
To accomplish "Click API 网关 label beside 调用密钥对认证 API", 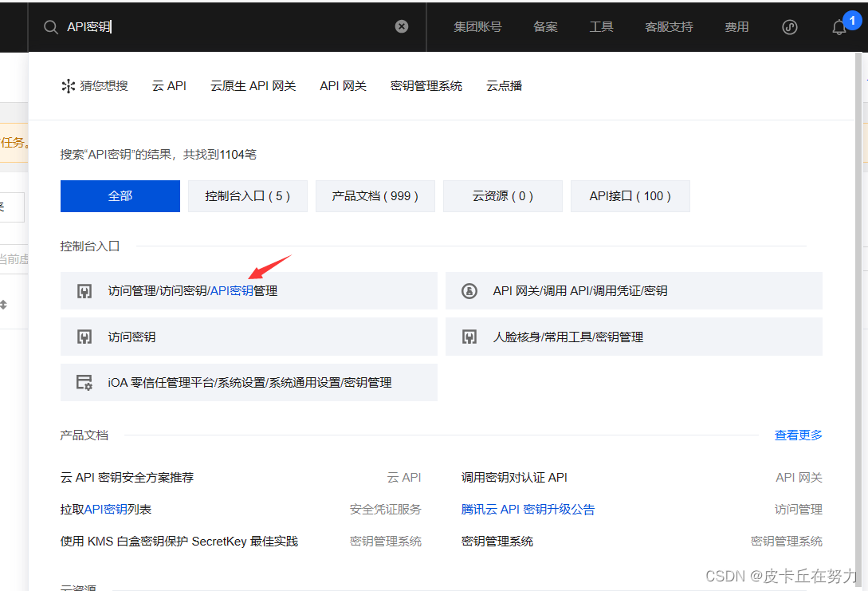I will point(799,478).
